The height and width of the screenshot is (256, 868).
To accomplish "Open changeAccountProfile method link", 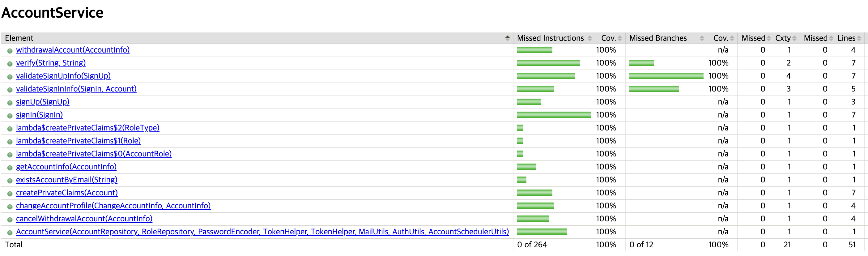I will 113,206.
